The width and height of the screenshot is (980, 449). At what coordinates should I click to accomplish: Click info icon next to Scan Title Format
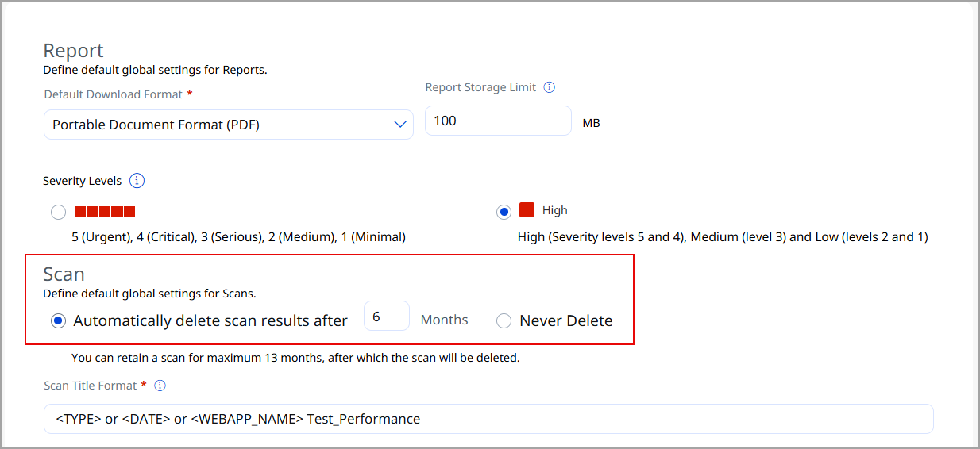pyautogui.click(x=160, y=386)
